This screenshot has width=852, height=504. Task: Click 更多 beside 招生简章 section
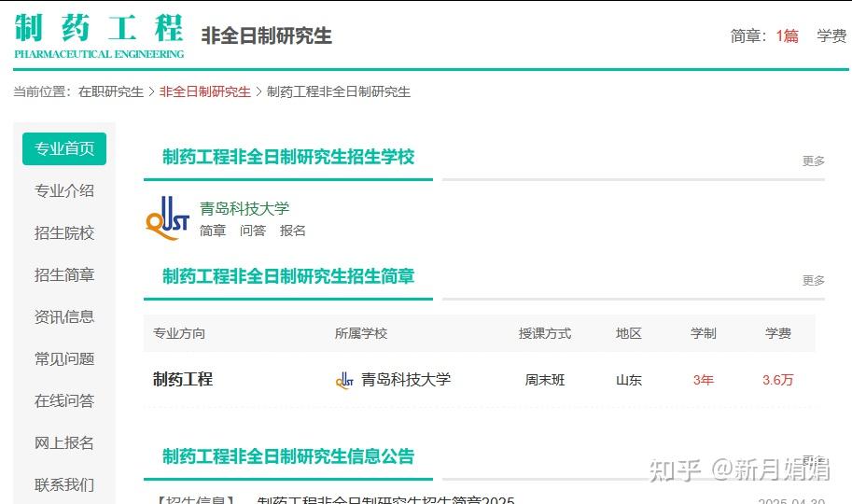[814, 281]
